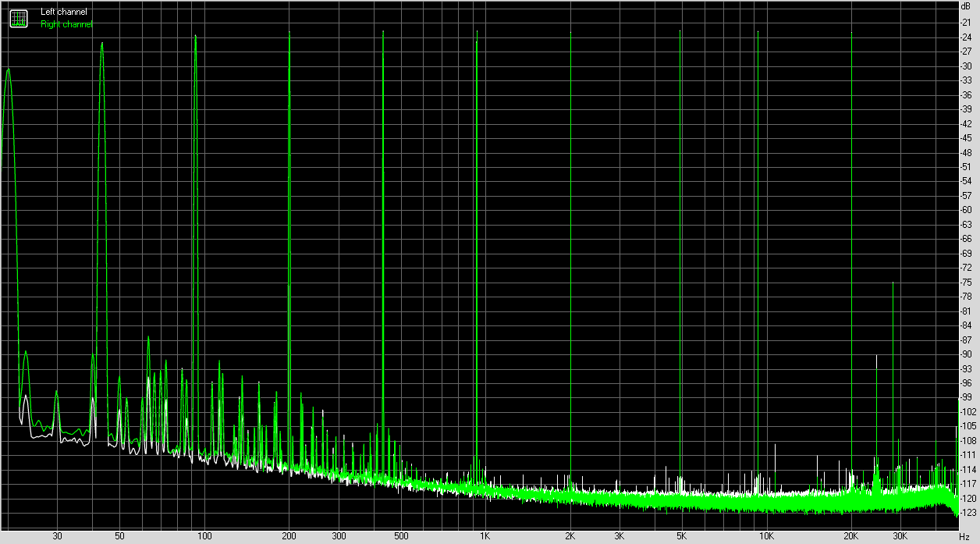Select the "Right channel" legend label

(x=66, y=24)
